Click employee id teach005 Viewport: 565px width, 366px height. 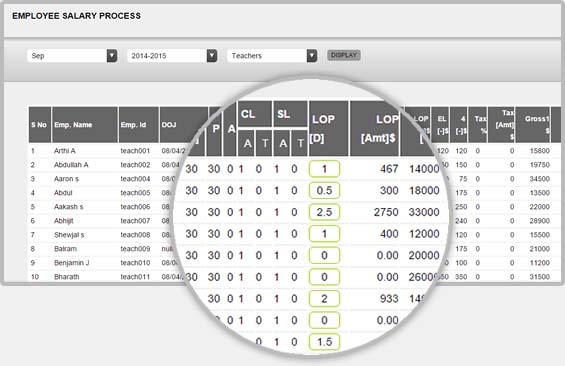(x=135, y=193)
